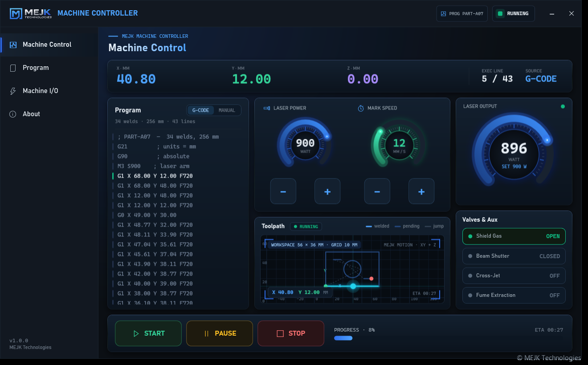Click the PROG PART-A07 badge
Image resolution: width=588 pixels, height=365 pixels.
click(462, 14)
